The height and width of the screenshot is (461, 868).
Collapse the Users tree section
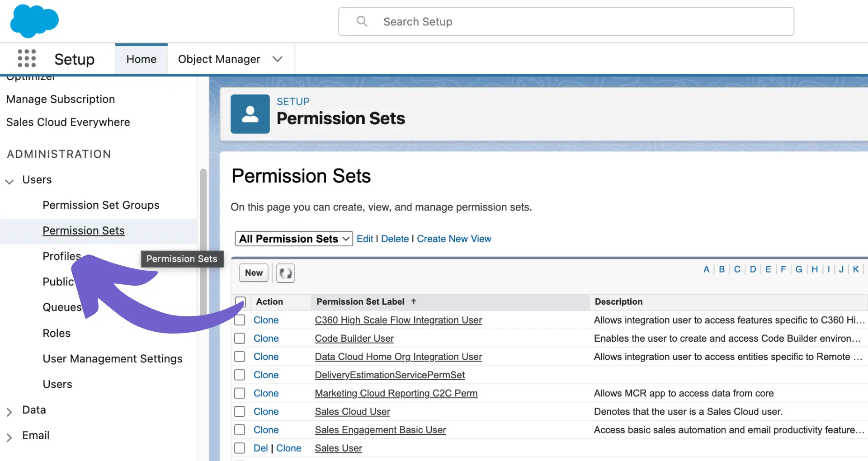point(9,181)
